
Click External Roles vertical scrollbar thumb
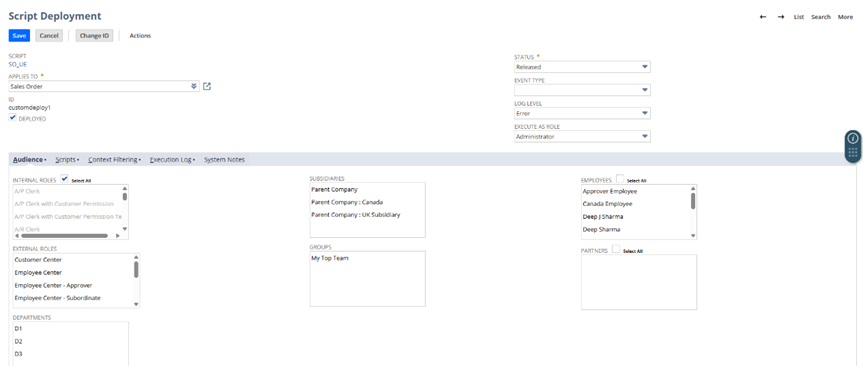136,269
